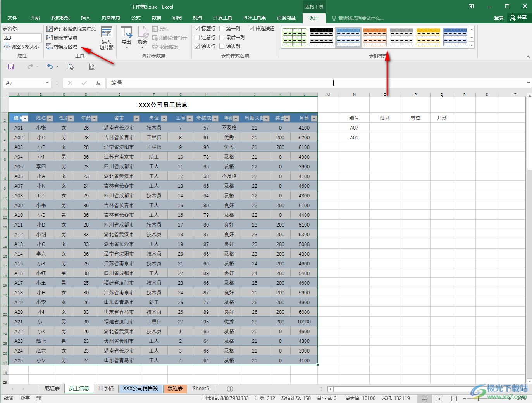Enable the Banded Columns checkbox

pyautogui.click(x=222, y=47)
